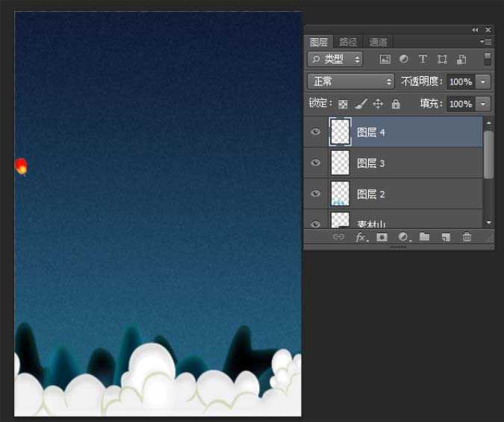504x422 pixels.
Task: Create a new layer group folder
Action: tap(424, 237)
